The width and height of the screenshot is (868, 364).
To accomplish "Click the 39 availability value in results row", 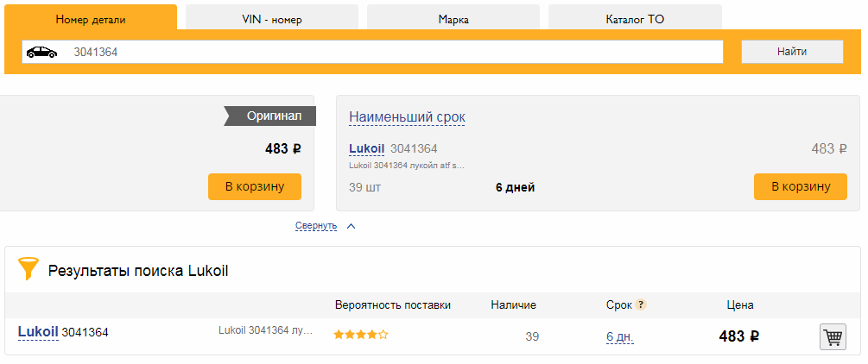I will [x=532, y=336].
